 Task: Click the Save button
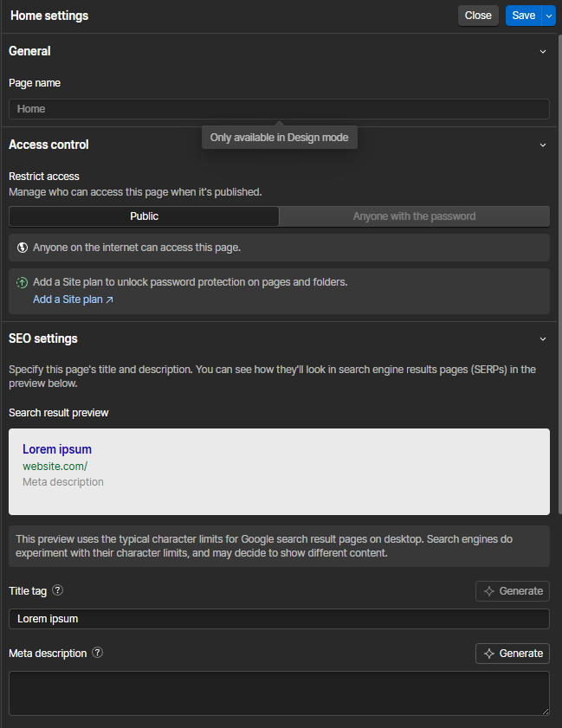pyautogui.click(x=523, y=16)
